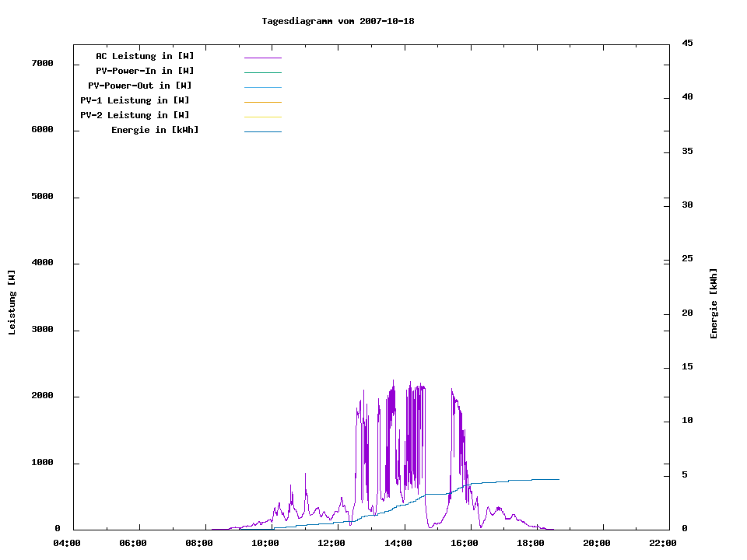Screen dimensions: 747x560
Task: Select the PV-2 Leistung legend label
Action: click(135, 115)
